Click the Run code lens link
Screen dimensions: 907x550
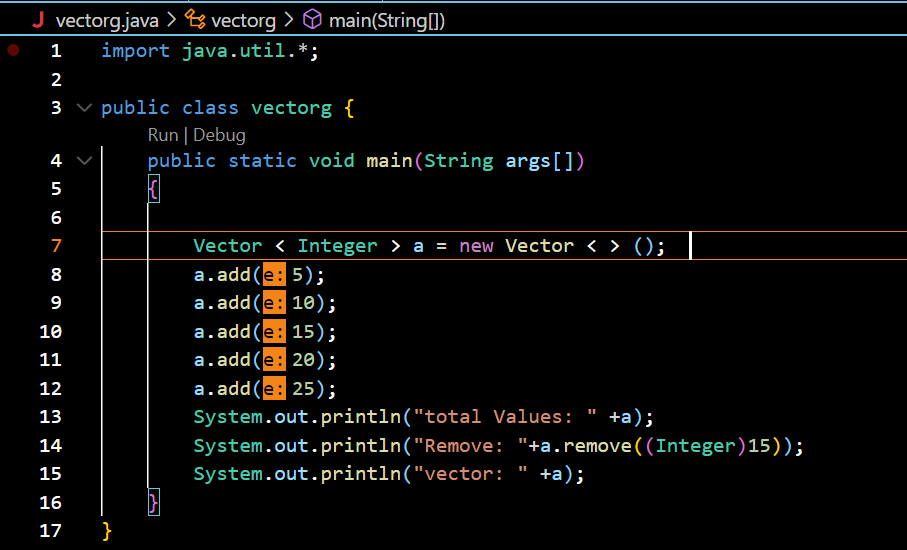(x=163, y=135)
